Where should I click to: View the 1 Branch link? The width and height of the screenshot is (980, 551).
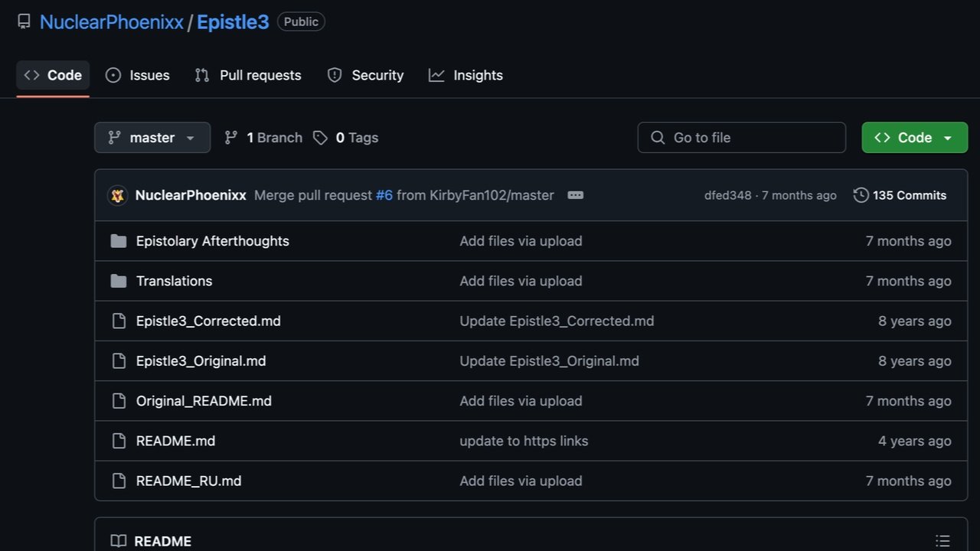coord(263,138)
